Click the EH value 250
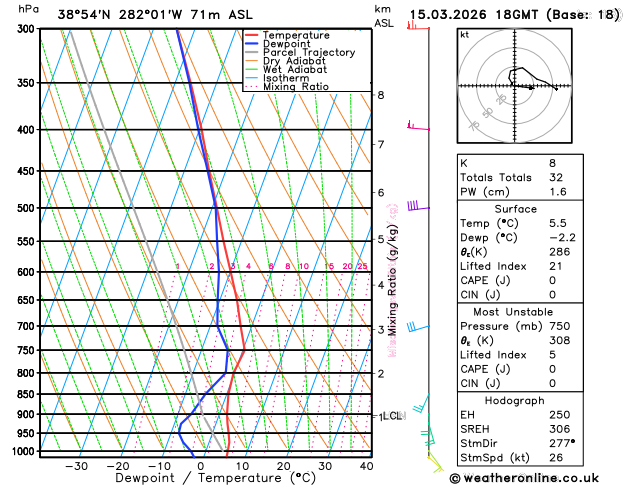This screenshot has width=629, height=486. 560,415
